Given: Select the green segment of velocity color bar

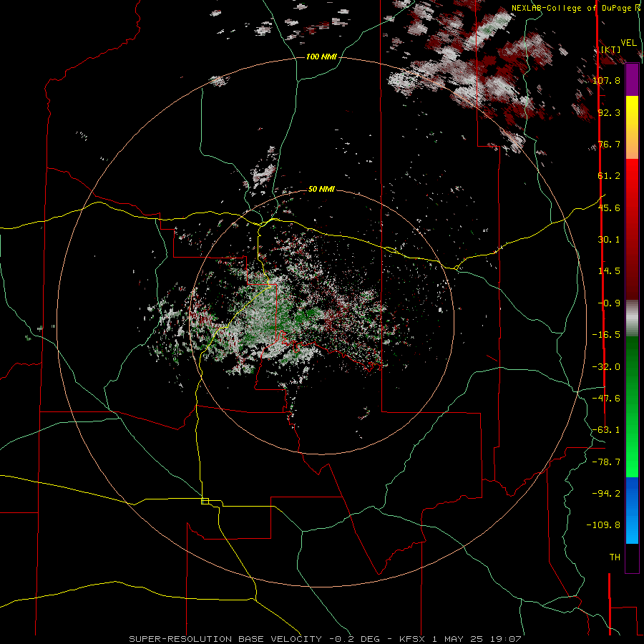Looking at the screenshot, I should point(632,406).
